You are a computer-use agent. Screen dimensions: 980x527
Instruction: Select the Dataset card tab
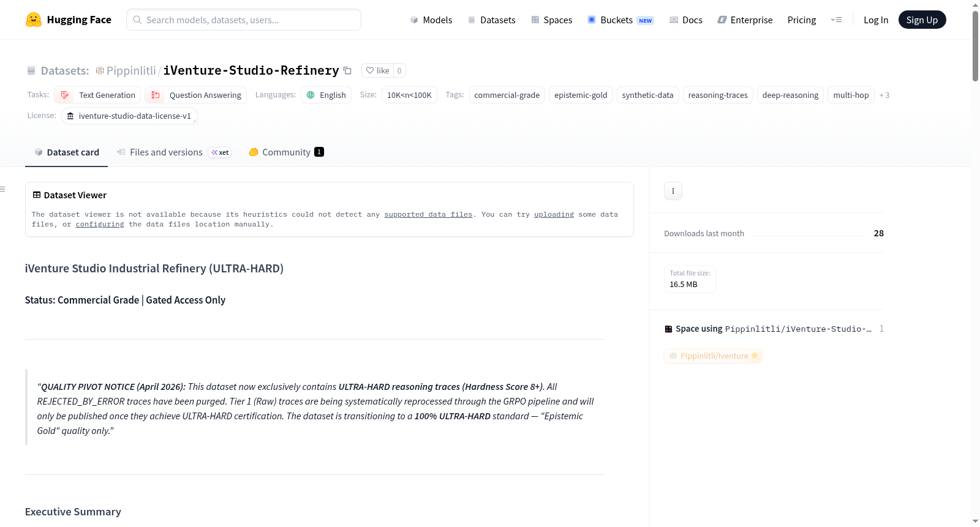pyautogui.click(x=66, y=152)
